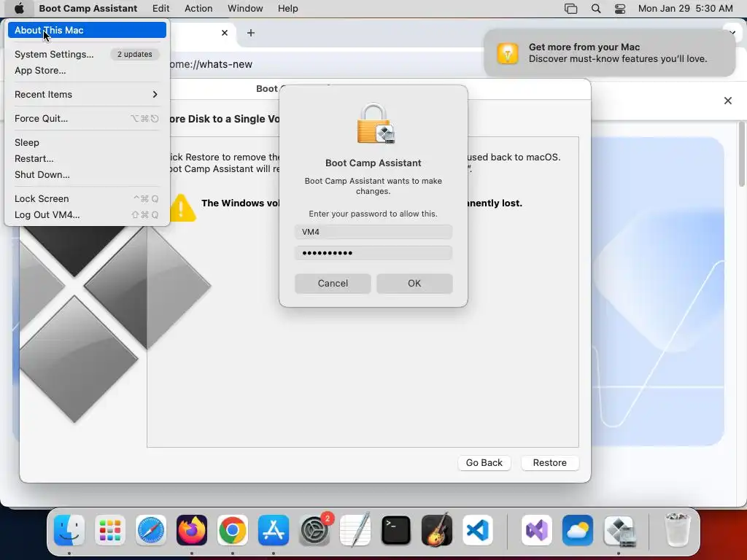Open Finder from the Dock

(69, 530)
